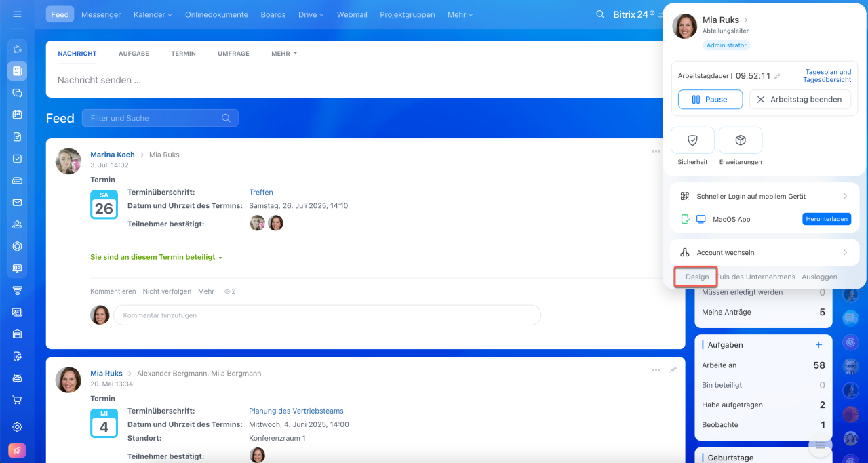Open the hamburger menu in left sidebar
The image size is (868, 463).
click(x=18, y=14)
